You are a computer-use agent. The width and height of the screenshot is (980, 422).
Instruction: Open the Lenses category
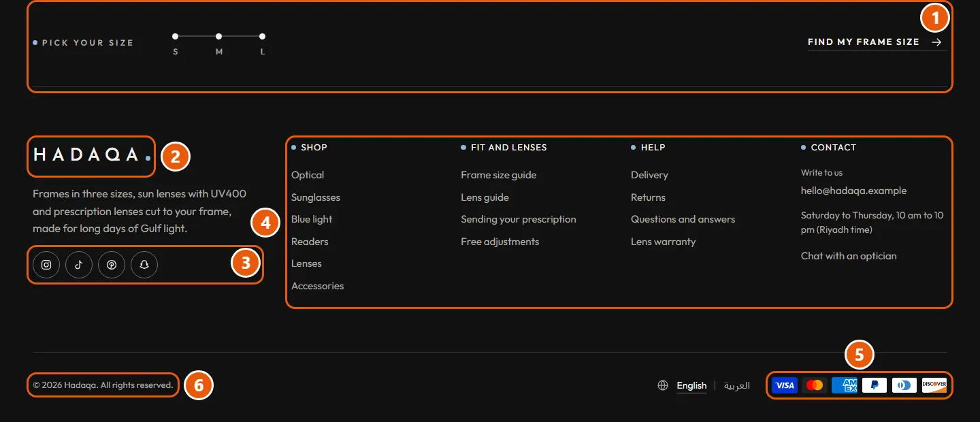[x=306, y=263]
